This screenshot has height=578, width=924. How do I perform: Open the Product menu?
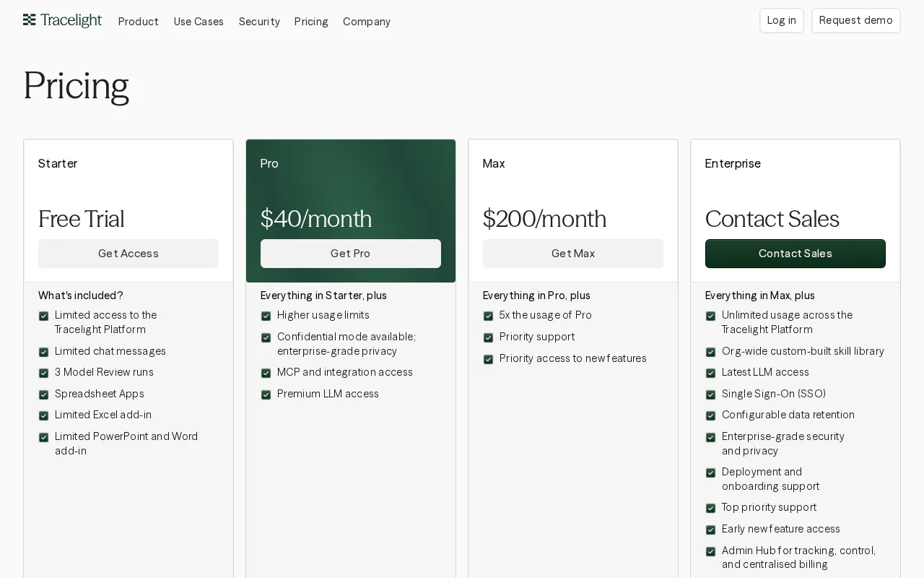pyautogui.click(x=138, y=22)
